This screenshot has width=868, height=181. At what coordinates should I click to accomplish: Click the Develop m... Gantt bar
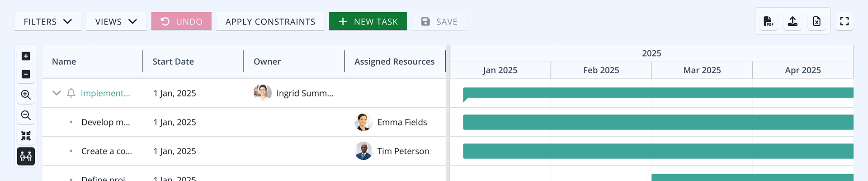[x=658, y=122]
